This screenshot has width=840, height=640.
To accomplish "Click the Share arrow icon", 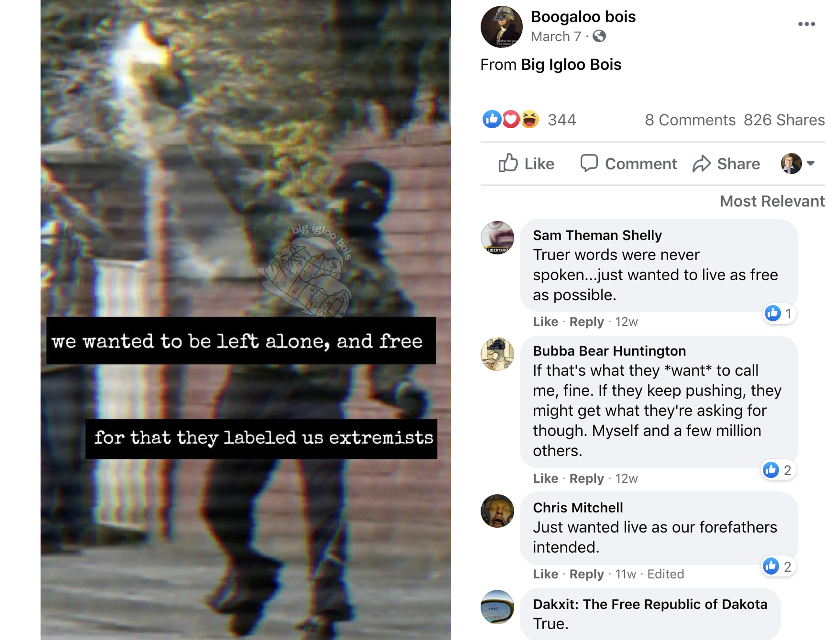I will [701, 164].
